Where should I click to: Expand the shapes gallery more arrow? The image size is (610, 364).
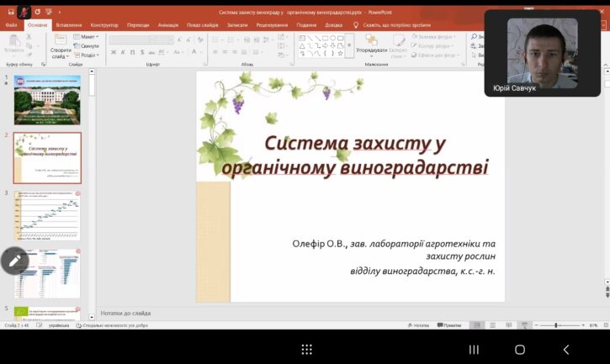point(349,45)
